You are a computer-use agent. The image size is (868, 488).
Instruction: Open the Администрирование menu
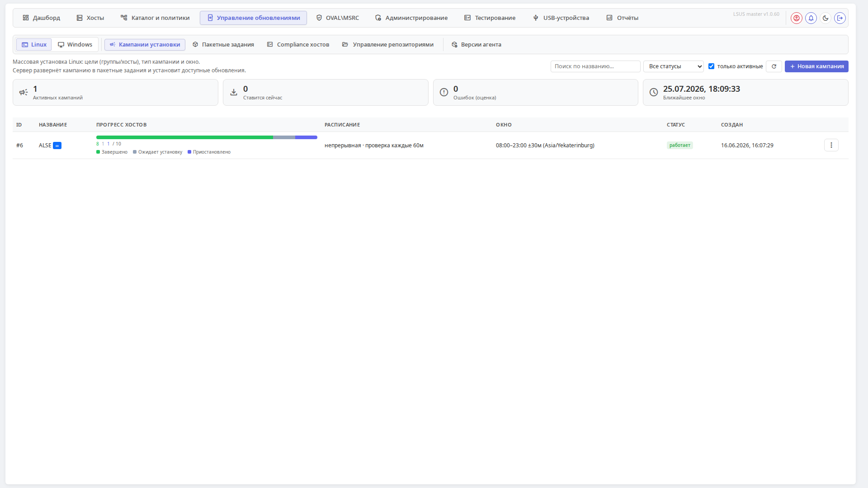[x=411, y=18]
